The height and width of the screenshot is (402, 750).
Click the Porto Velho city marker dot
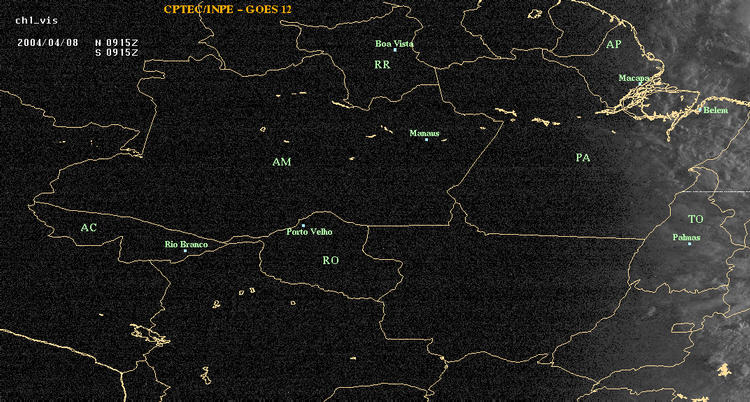303,225
